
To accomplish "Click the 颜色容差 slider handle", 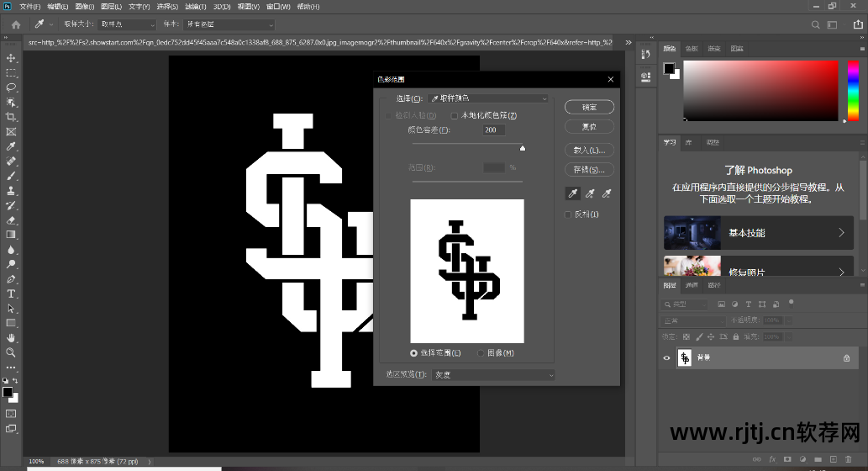I will pyautogui.click(x=522, y=148).
